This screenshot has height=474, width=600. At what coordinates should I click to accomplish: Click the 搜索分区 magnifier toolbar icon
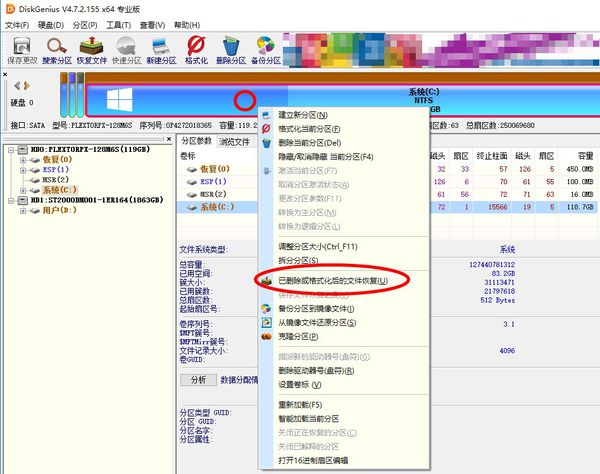pos(57,48)
